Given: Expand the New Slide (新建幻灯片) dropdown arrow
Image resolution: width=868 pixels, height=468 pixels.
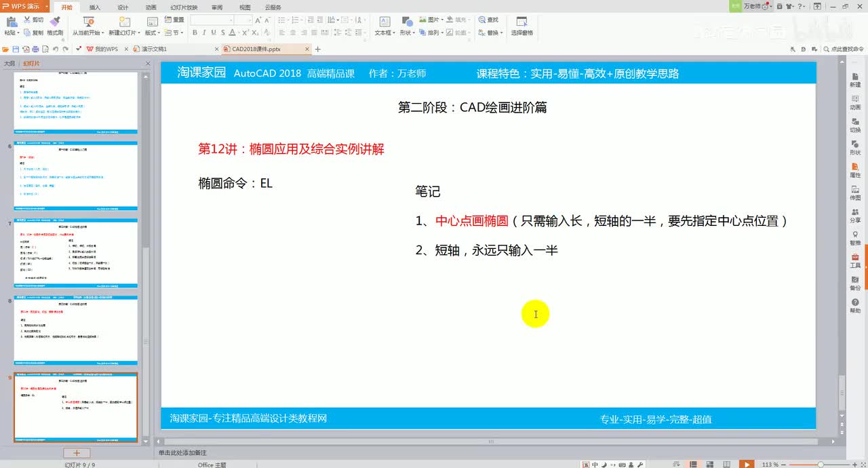Looking at the screenshot, I should point(139,33).
